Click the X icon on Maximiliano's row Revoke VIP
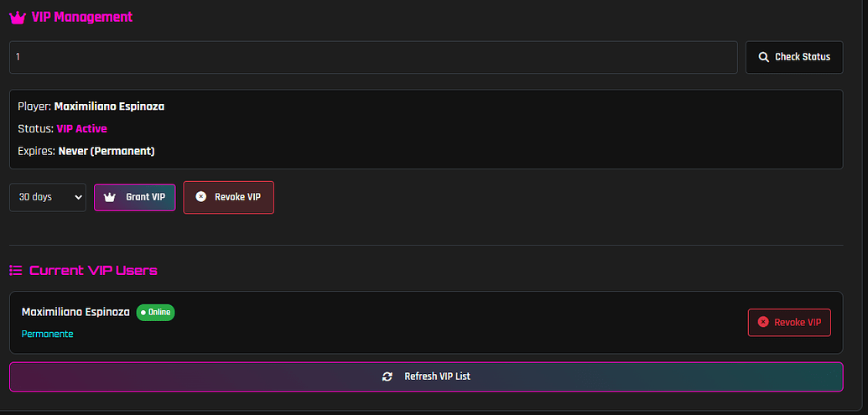The image size is (868, 415). click(762, 322)
